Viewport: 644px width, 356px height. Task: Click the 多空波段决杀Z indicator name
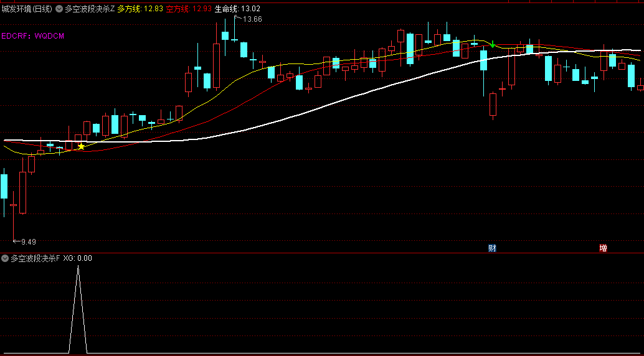point(90,9)
